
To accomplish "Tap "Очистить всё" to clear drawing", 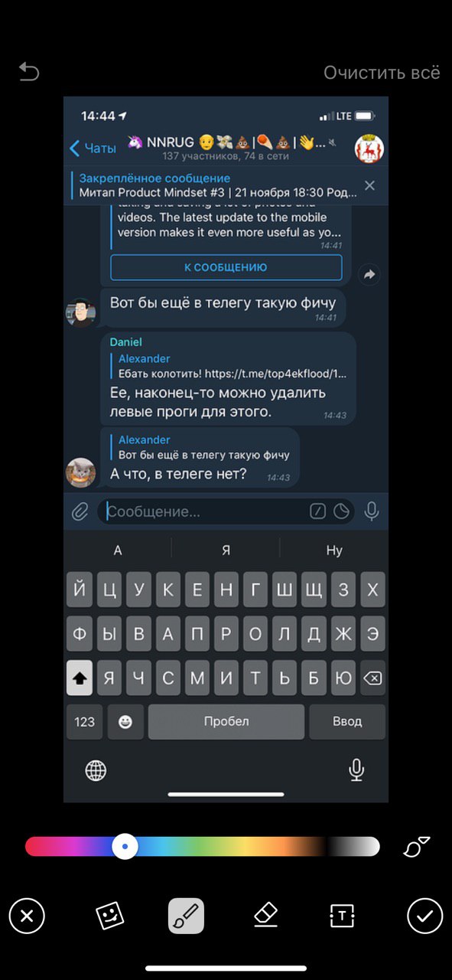I will 382,73.
